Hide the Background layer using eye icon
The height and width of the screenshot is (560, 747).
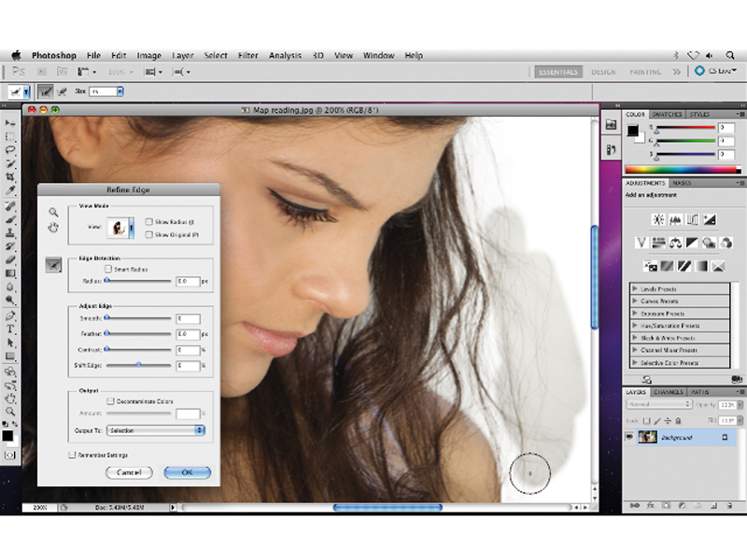(630, 437)
